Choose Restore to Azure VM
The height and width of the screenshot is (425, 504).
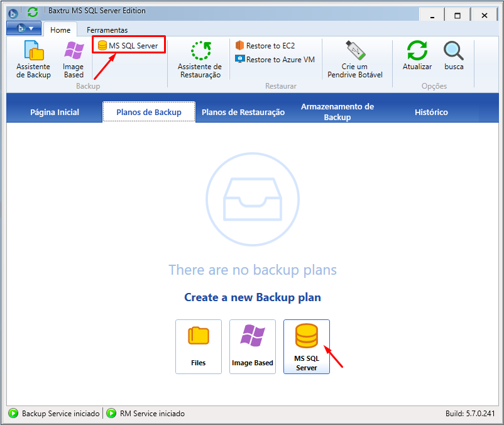[275, 60]
